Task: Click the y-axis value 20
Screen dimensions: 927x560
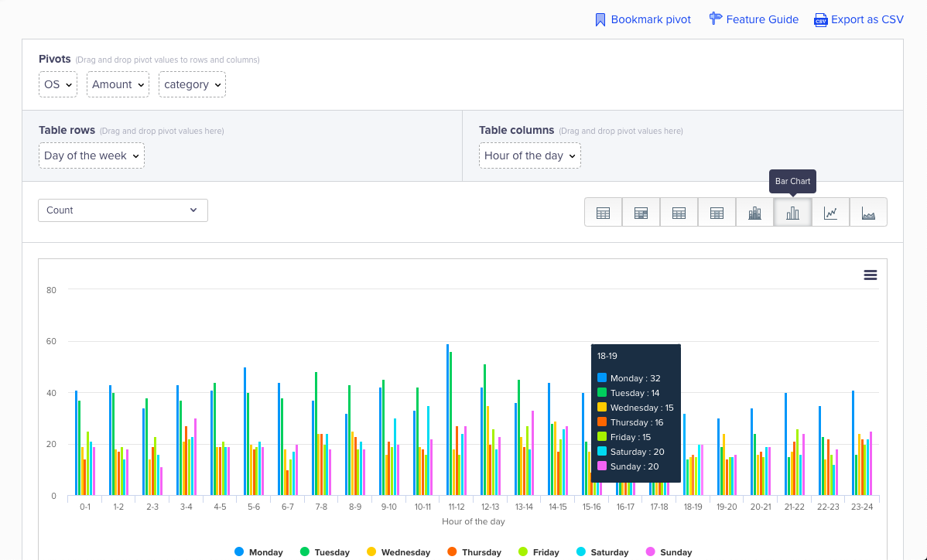Action: (x=51, y=444)
